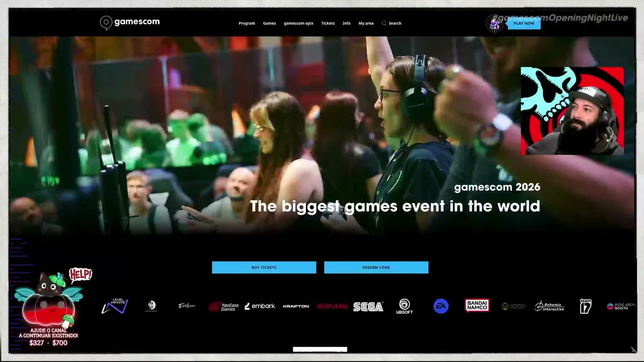The height and width of the screenshot is (362, 644).
Task: Open My area in the navigation
Action: pos(366,23)
